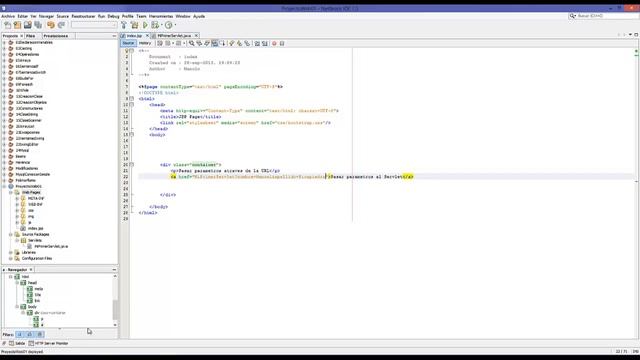Click the Navigator panel vertical scrollbar

coord(115,301)
